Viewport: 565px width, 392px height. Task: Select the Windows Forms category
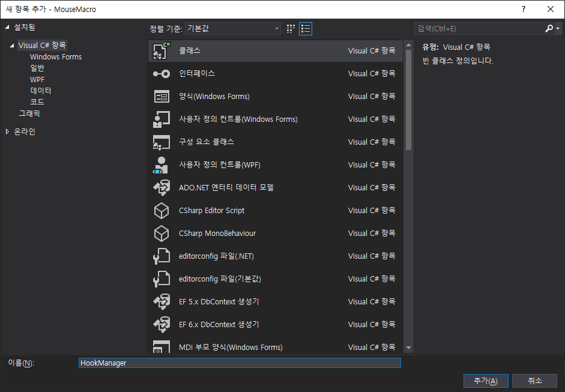click(56, 57)
